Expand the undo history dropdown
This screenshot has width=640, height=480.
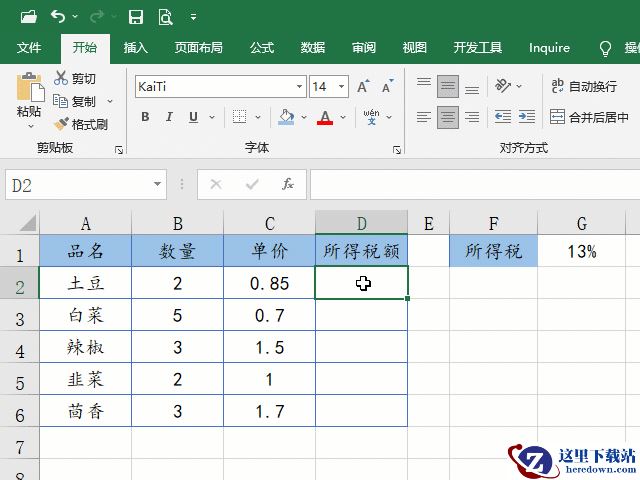pos(75,17)
